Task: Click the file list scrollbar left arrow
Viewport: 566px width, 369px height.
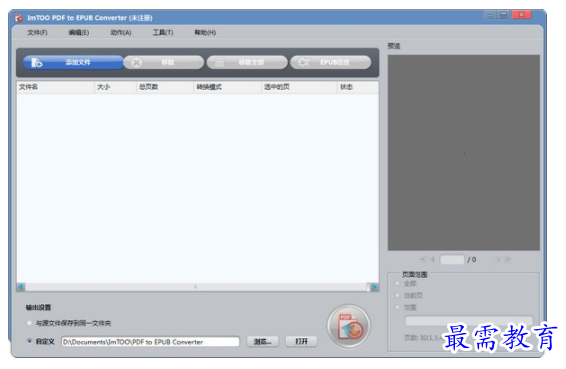Action: point(21,287)
